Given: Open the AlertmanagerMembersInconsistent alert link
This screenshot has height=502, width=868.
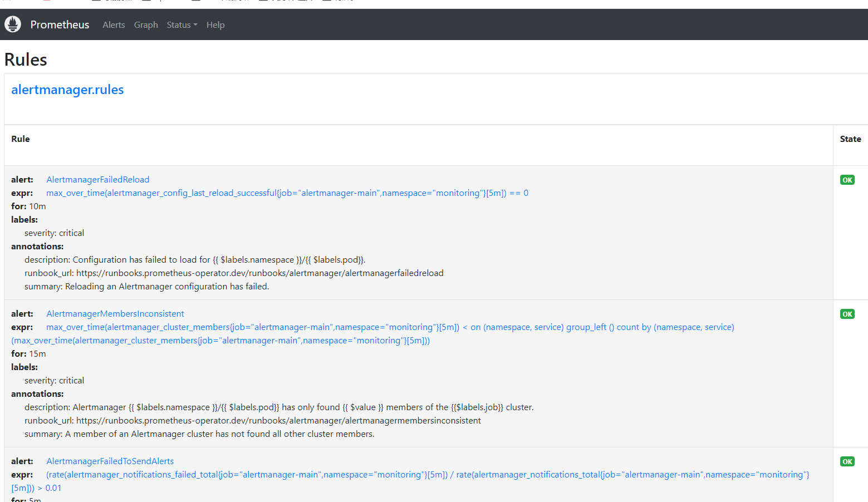Looking at the screenshot, I should 115,314.
